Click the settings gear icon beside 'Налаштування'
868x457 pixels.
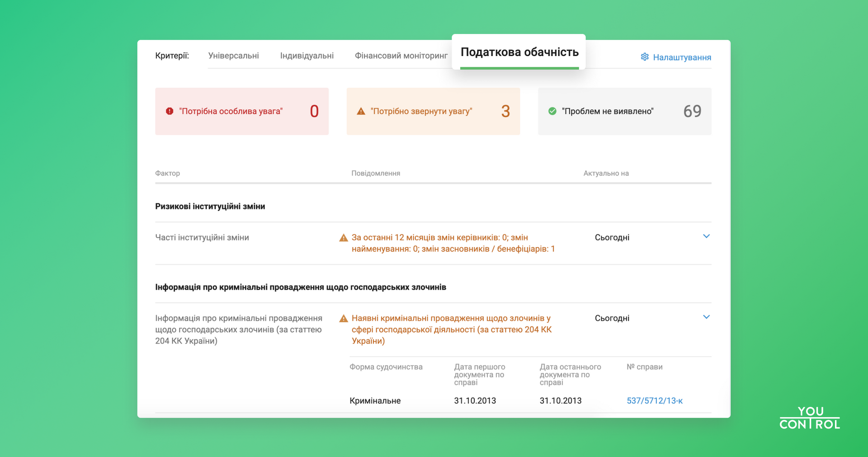[645, 57]
